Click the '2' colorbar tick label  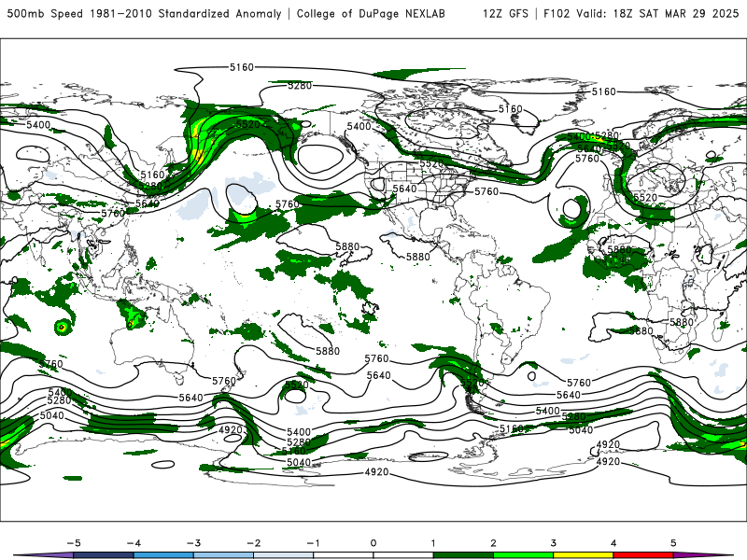tap(494, 543)
